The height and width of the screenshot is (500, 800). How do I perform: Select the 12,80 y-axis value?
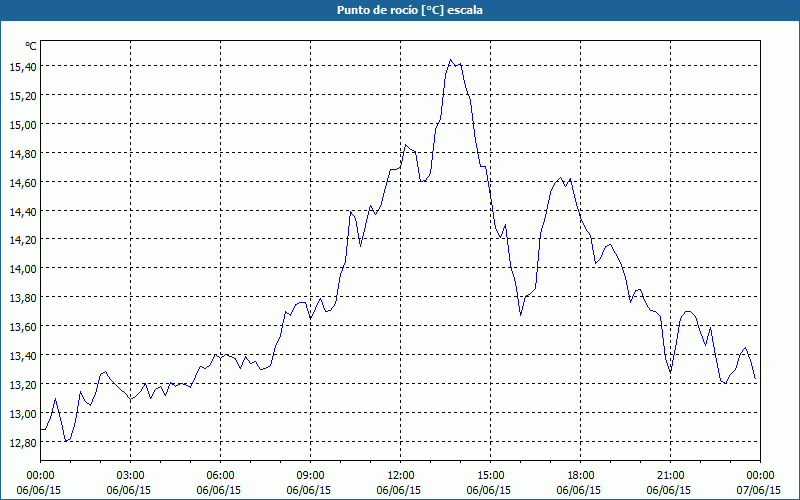click(23, 443)
